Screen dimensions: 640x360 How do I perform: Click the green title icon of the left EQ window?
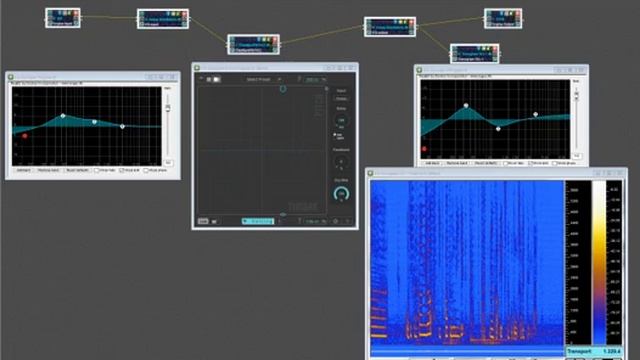11,77
